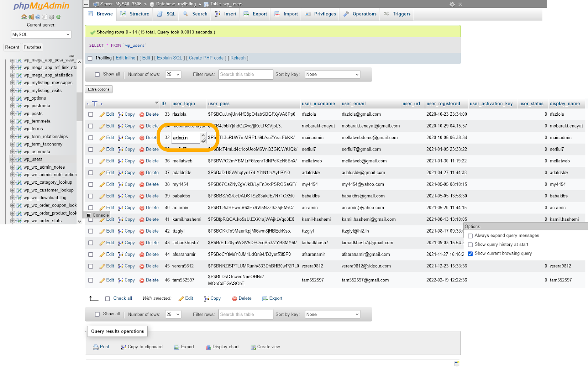The image size is (588, 374).
Task: Click the bottom-right bookmark note icon
Action: click(x=457, y=363)
